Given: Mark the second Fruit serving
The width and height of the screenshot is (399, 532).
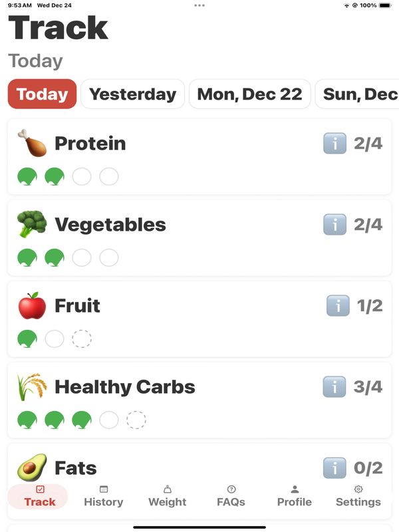Looking at the screenshot, I should (55, 339).
